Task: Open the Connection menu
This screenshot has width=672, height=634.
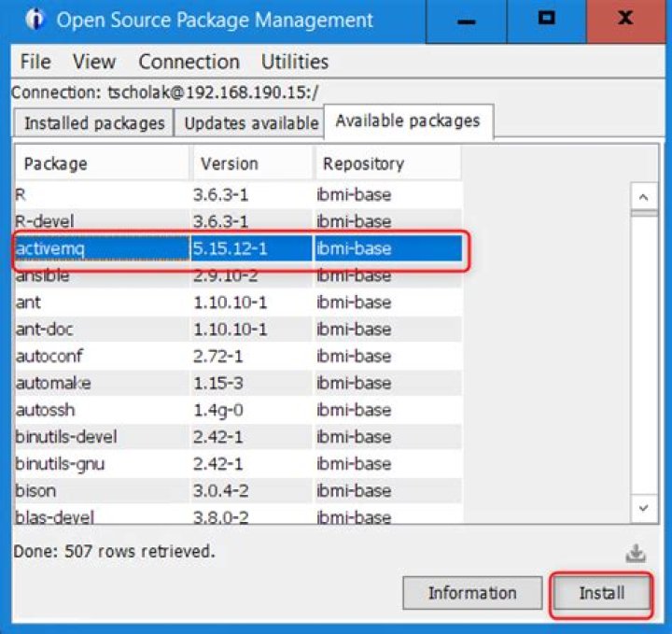Action: (189, 62)
